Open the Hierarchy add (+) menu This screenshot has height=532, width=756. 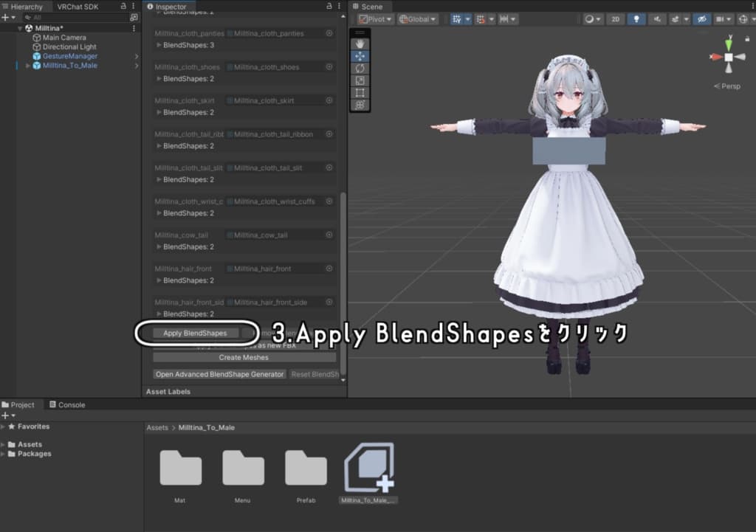coord(8,18)
